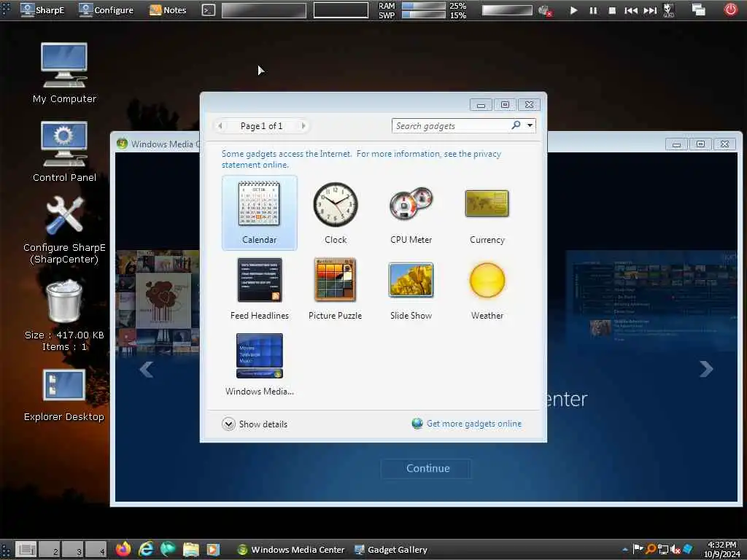This screenshot has height=560, width=747.
Task: Switch to virtual desktop 4
Action: click(x=96, y=549)
